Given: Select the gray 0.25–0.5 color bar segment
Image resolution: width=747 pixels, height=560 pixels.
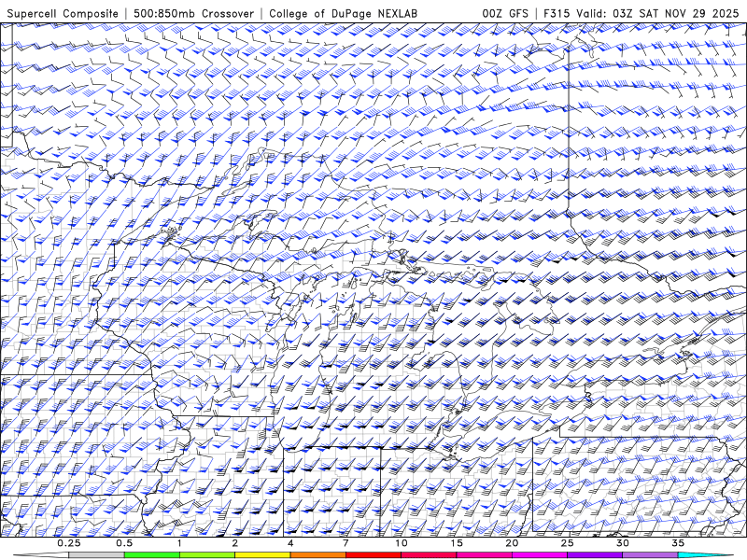Looking at the screenshot, I should point(96,555).
